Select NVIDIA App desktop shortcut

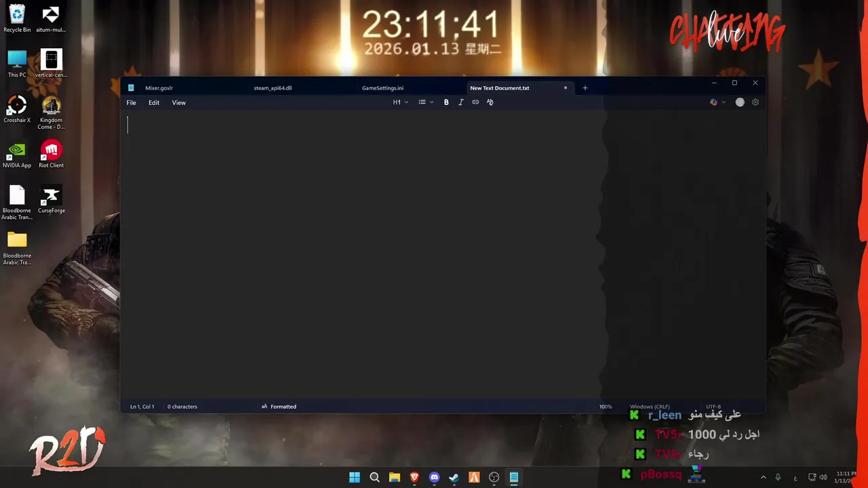point(17,155)
